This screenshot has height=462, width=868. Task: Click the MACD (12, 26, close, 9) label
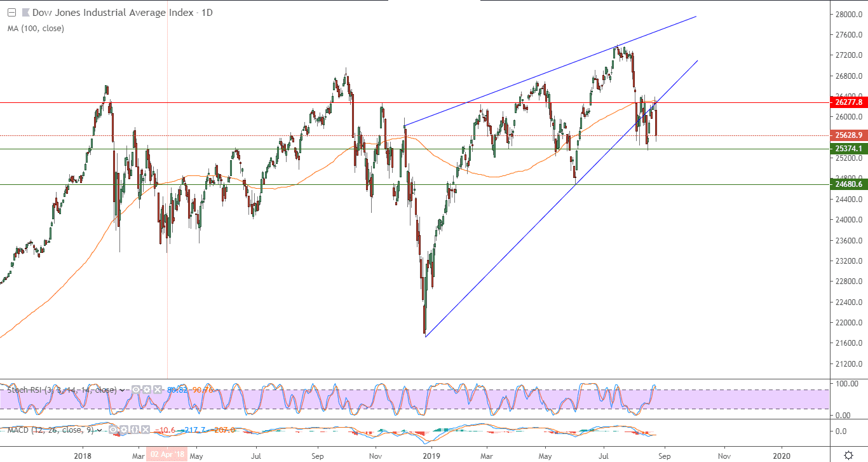point(50,430)
